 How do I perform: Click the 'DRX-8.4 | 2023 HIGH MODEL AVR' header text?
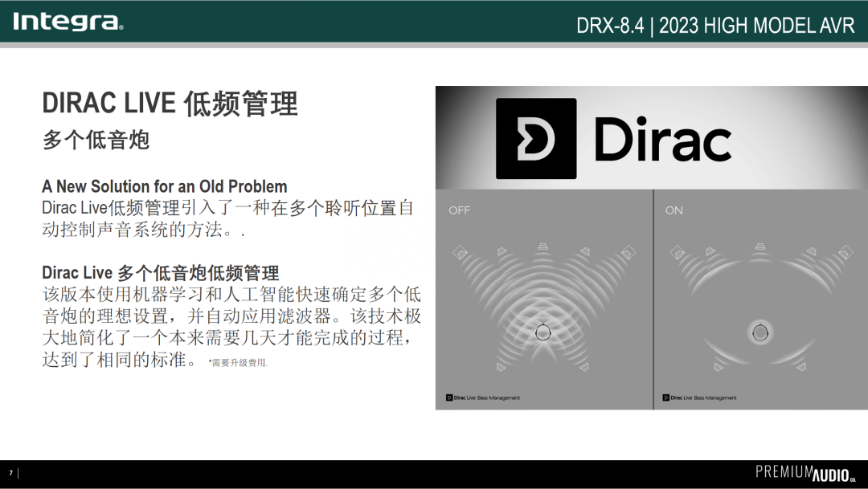[716, 26]
